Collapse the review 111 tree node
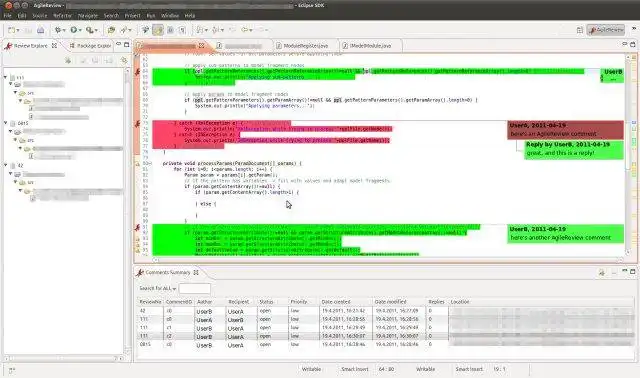This screenshot has width=640, height=378. pos(6,77)
